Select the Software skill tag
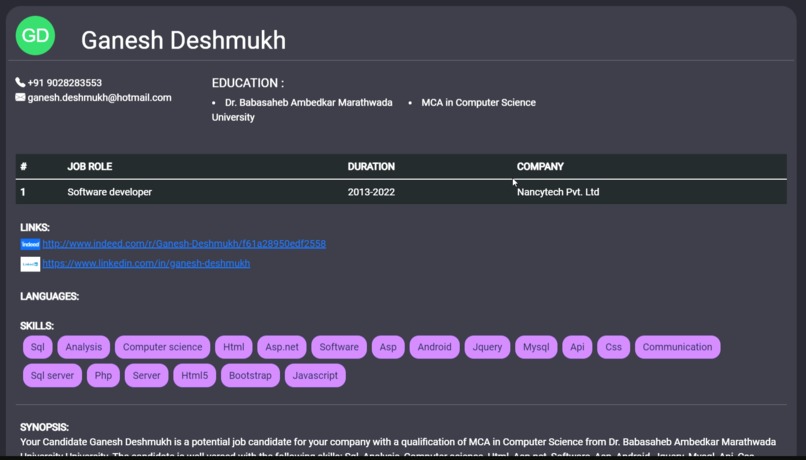The image size is (806, 460). (x=339, y=347)
